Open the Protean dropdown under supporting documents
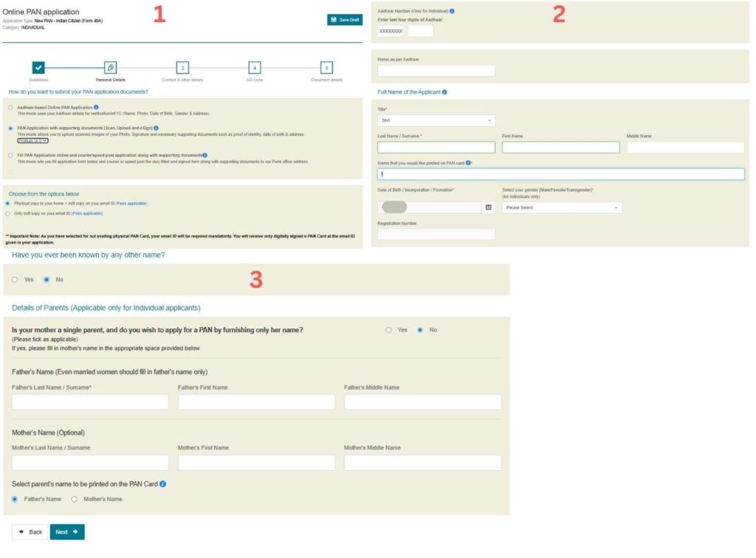Screen dimensions: 756x558 pyautogui.click(x=32, y=140)
